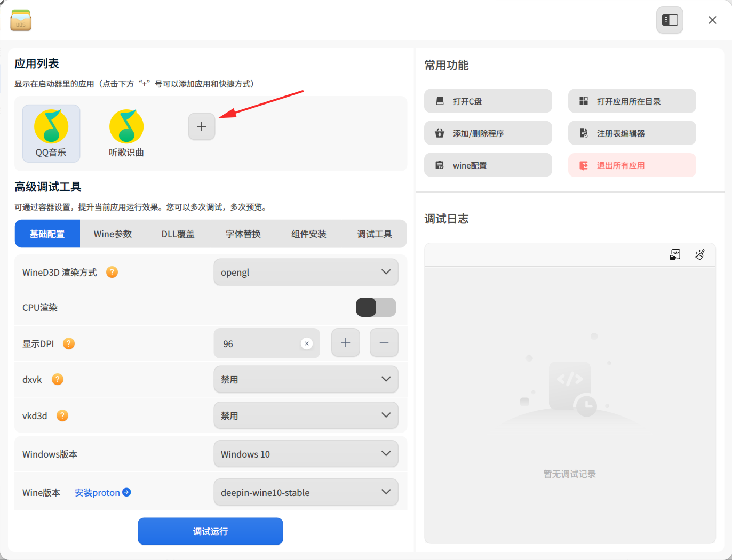
Task: Toggle the sidebar panel button in title bar
Action: pos(670,20)
